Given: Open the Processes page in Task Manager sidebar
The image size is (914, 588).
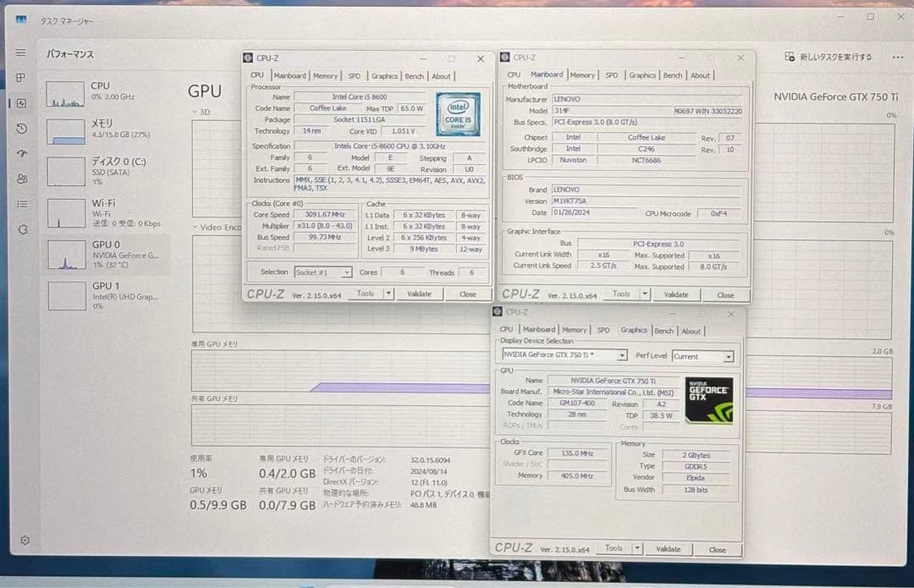Looking at the screenshot, I should point(21,77).
